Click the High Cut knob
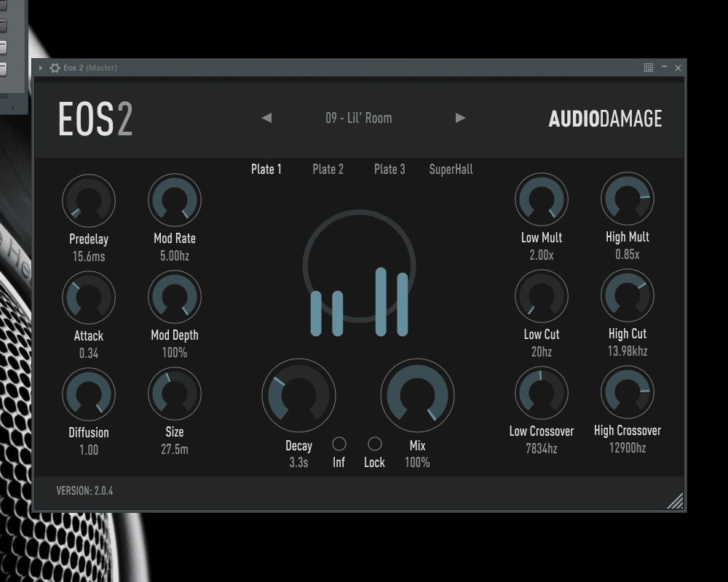This screenshot has width=728, height=582. [x=628, y=295]
